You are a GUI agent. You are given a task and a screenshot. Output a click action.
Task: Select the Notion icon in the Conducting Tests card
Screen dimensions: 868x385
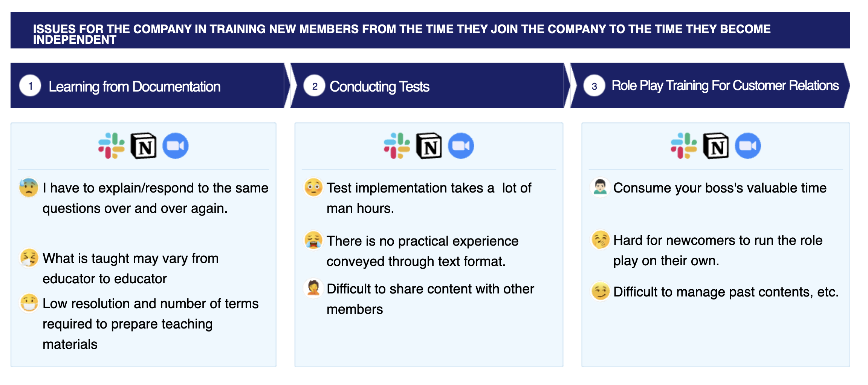429,146
